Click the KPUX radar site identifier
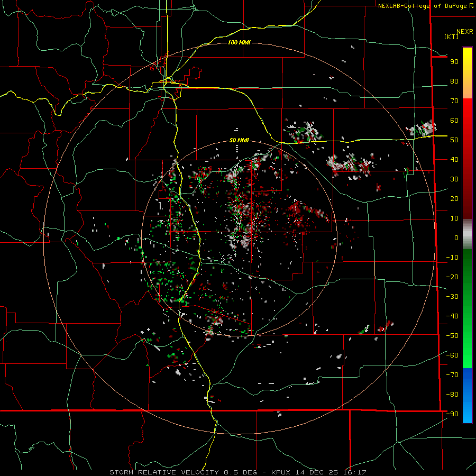This screenshot has height=476, width=476. point(281,472)
